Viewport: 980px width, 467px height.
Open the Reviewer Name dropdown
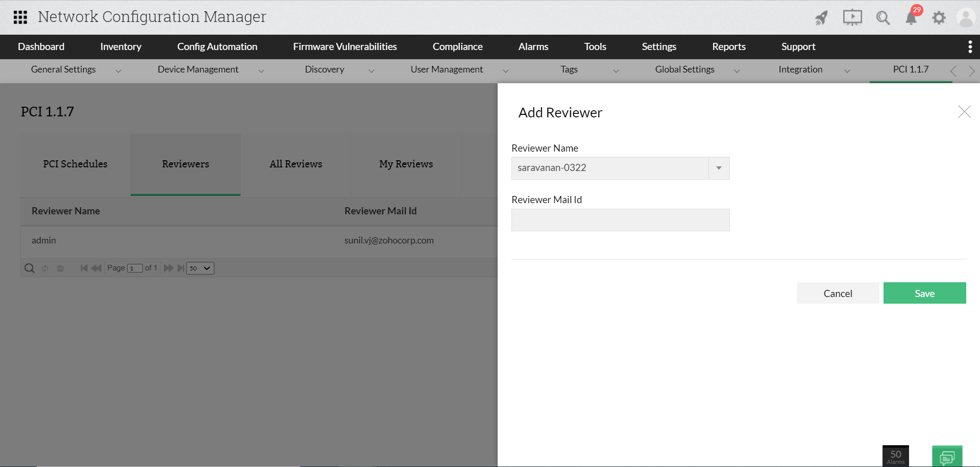719,168
